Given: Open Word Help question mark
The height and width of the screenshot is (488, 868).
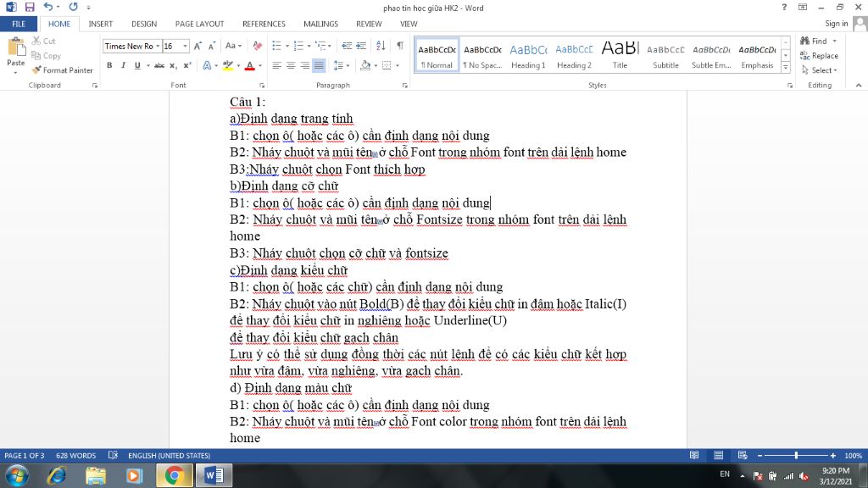Looking at the screenshot, I should click(x=784, y=7).
